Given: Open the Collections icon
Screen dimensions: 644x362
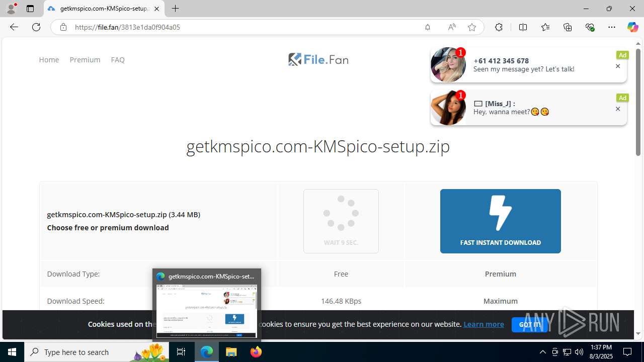Looking at the screenshot, I should pyautogui.click(x=568, y=27).
